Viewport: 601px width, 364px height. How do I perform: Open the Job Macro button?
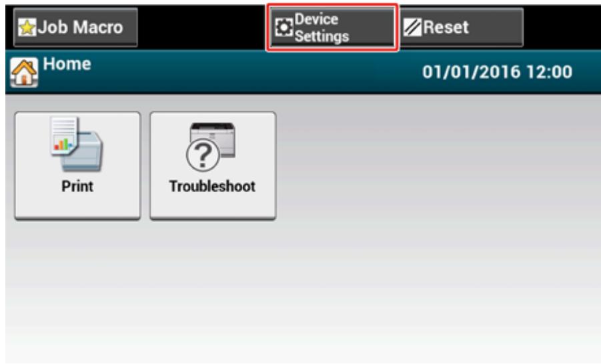75,27
